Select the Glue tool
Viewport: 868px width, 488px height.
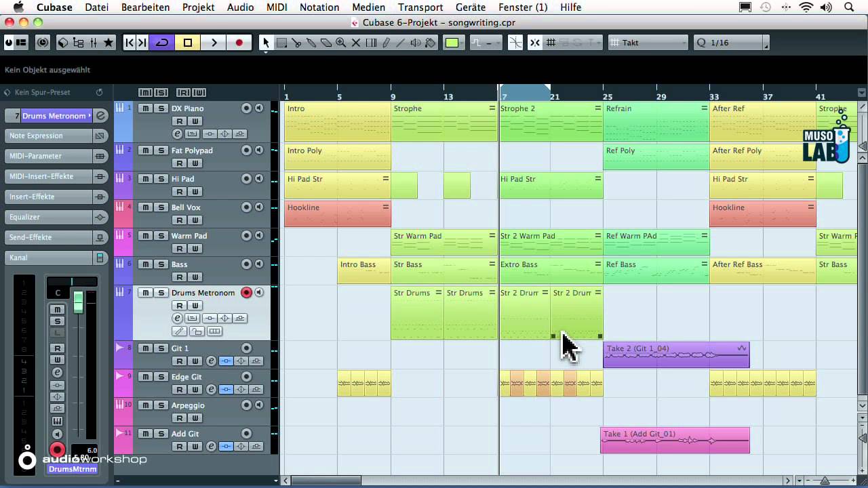(311, 43)
